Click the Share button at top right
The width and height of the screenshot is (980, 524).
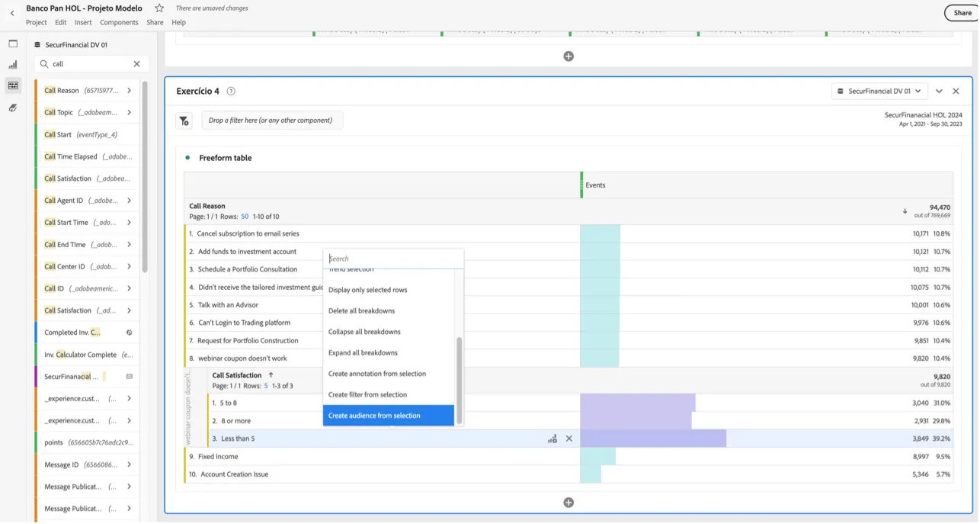(962, 13)
